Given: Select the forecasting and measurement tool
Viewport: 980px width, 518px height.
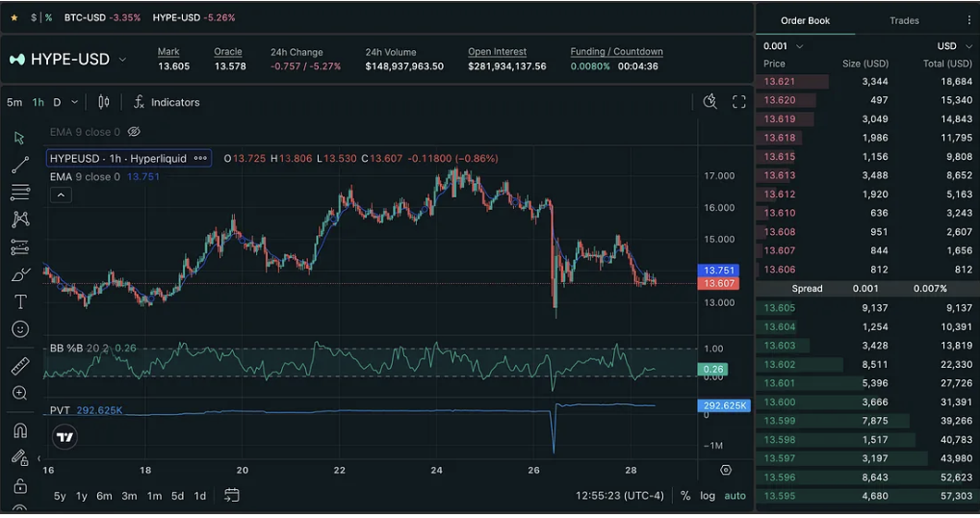Looking at the screenshot, I should coord(20,247).
